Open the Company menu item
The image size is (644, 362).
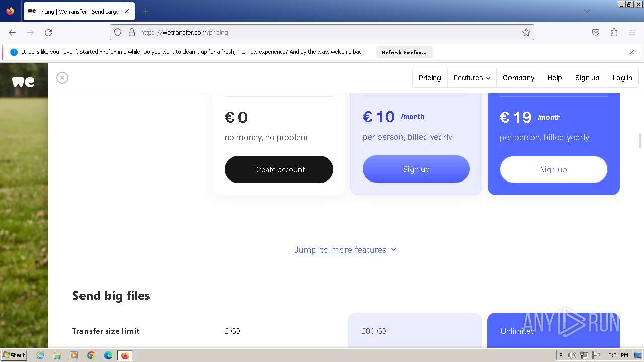pyautogui.click(x=518, y=78)
